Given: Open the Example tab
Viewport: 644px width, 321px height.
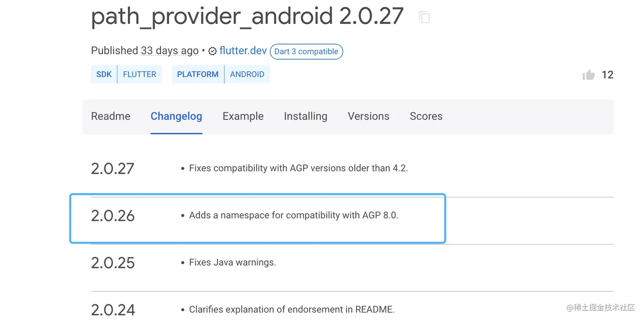Looking at the screenshot, I should (x=243, y=116).
